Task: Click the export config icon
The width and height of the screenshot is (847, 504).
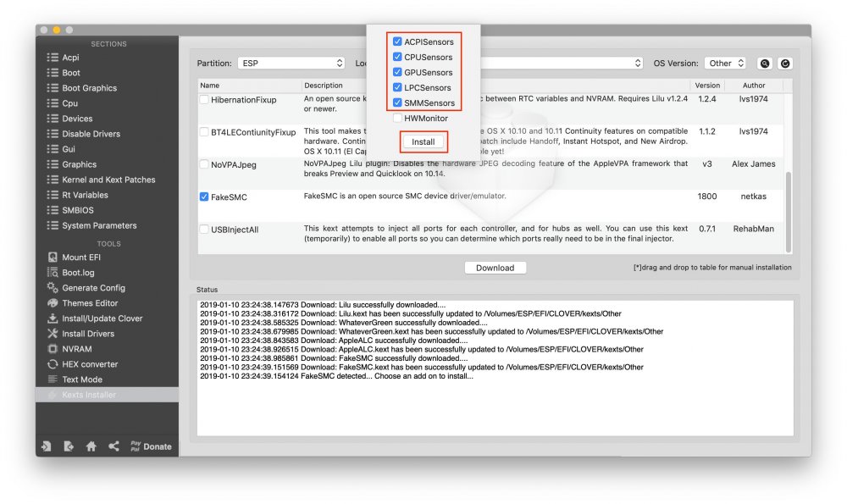Action: point(69,446)
